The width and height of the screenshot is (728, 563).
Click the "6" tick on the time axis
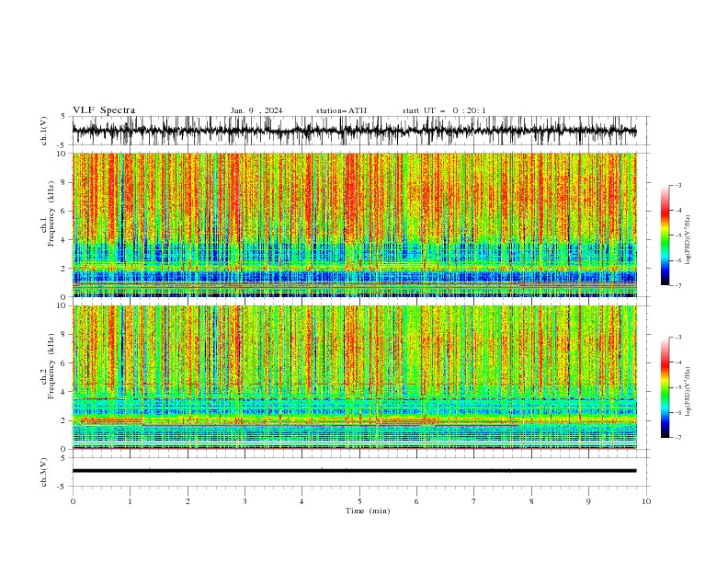pyautogui.click(x=416, y=501)
